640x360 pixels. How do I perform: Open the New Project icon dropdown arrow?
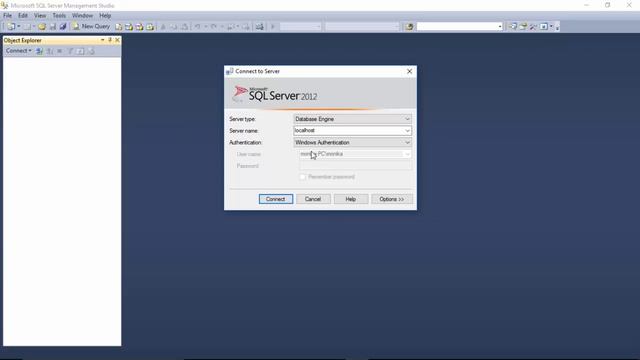click(x=19, y=27)
